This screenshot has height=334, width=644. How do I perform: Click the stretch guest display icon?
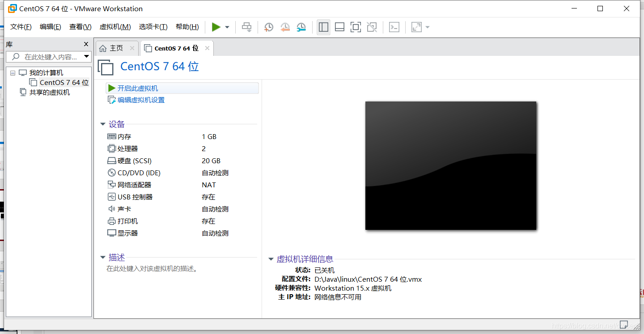click(x=416, y=27)
